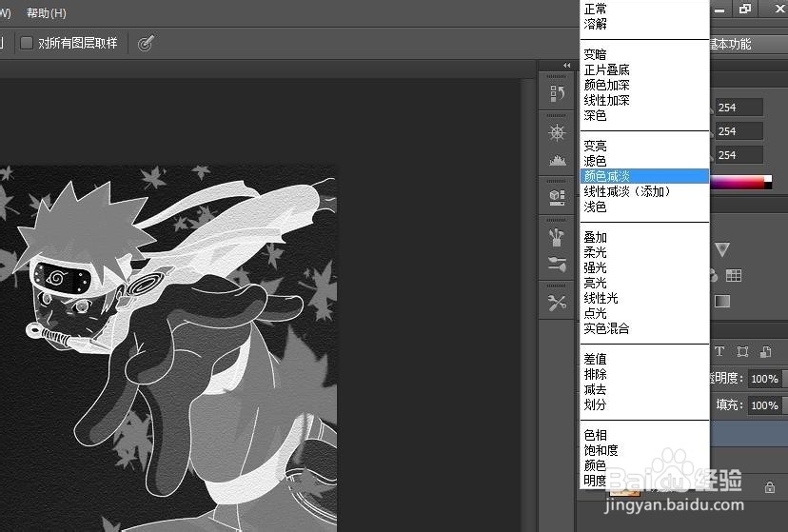
Task: Toggle 对所有图层取样 checkbox
Action: [x=26, y=43]
